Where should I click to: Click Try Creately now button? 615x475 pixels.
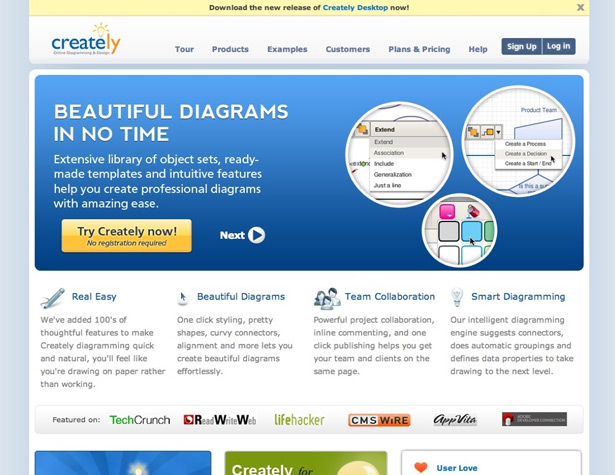[127, 235]
